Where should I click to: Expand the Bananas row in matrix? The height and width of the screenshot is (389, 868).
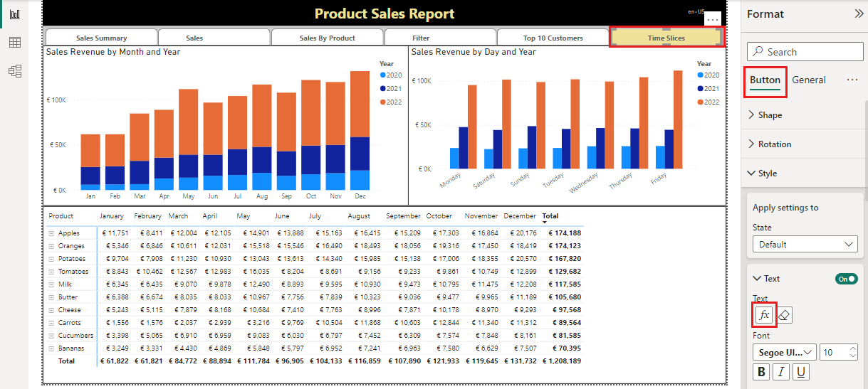click(51, 348)
